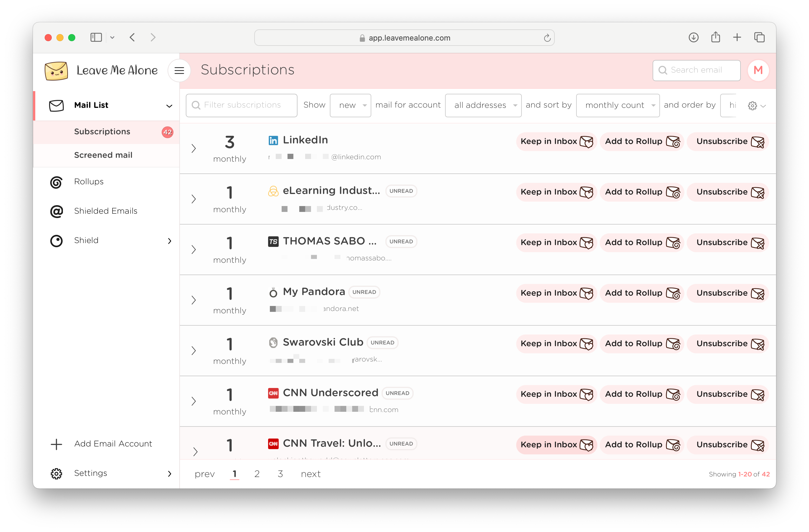
Task: Click the prev page link
Action: click(205, 474)
